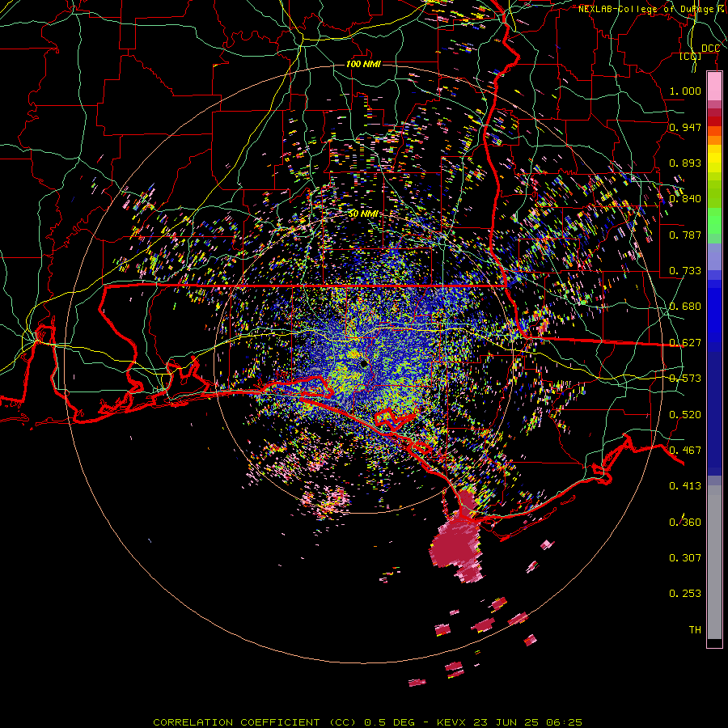The width and height of the screenshot is (728, 728).
Task: Click the 100 NMI range ring label
Action: (x=363, y=64)
